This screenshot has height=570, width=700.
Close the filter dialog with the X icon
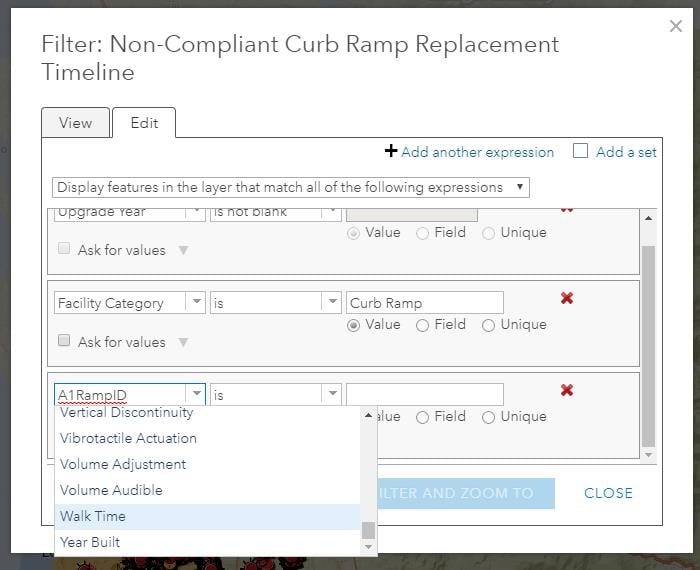[x=675, y=26]
